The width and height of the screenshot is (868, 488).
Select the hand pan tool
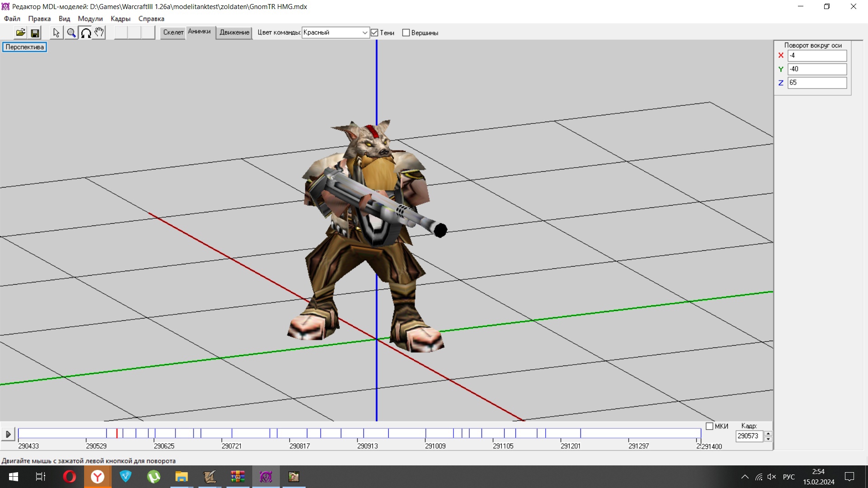(99, 33)
